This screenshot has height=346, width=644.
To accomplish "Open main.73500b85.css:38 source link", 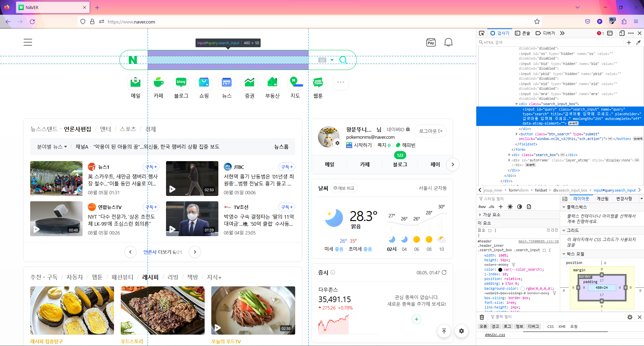I will pos(538,241).
